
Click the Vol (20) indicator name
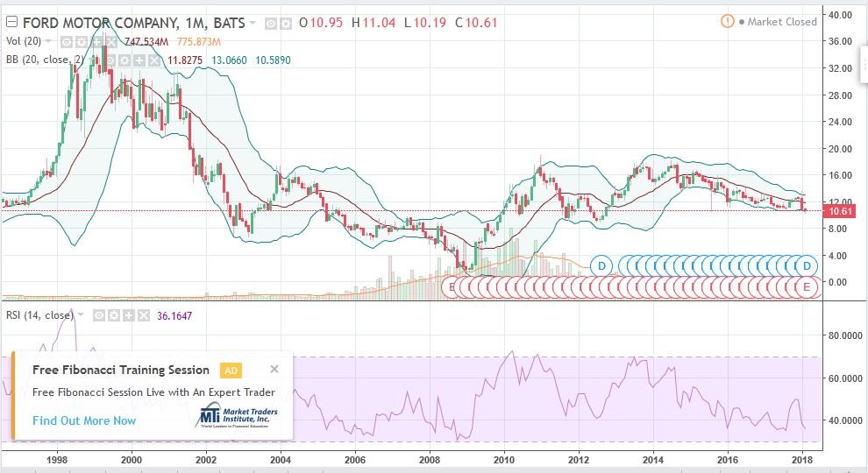tap(24, 41)
